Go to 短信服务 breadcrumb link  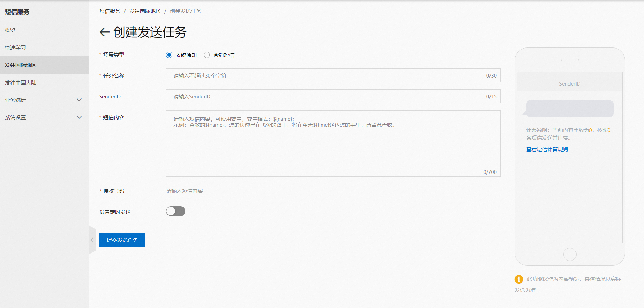click(110, 11)
